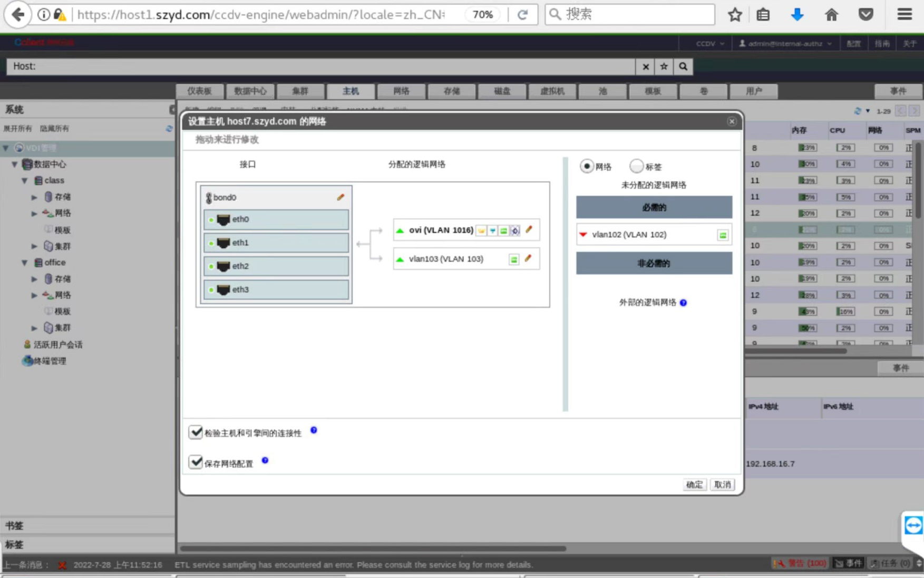Image resolution: width=924 pixels, height=578 pixels.
Task: Click the 取消 button in the dialog
Action: click(722, 485)
